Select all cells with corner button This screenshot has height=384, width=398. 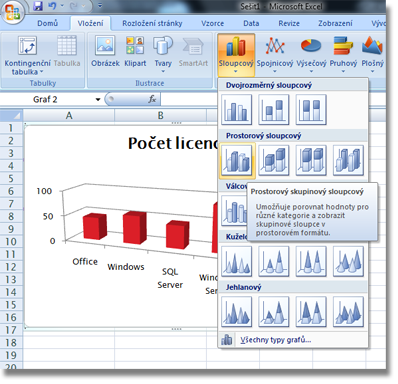click(x=11, y=116)
